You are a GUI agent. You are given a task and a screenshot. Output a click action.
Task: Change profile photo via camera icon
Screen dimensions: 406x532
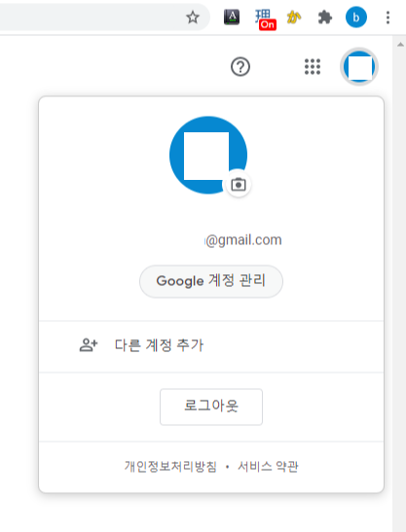239,185
